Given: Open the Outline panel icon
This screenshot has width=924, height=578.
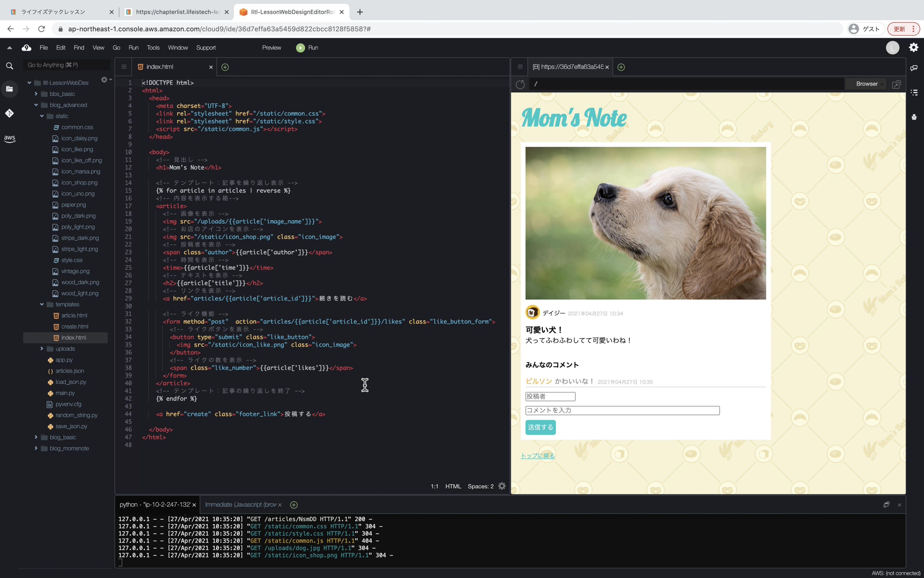Looking at the screenshot, I should click(x=914, y=92).
